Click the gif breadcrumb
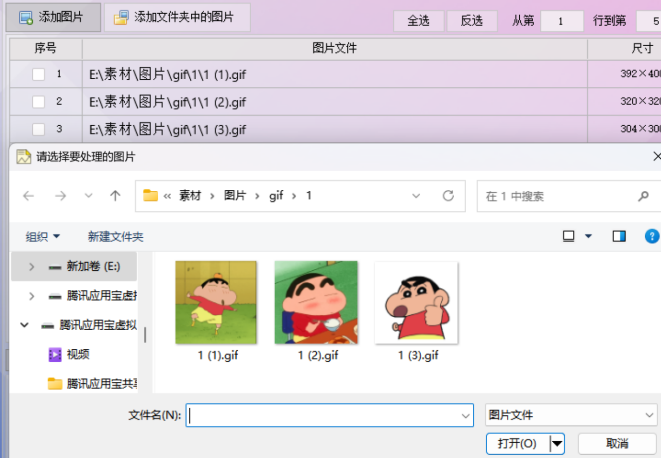This screenshot has width=661, height=458. [x=276, y=196]
